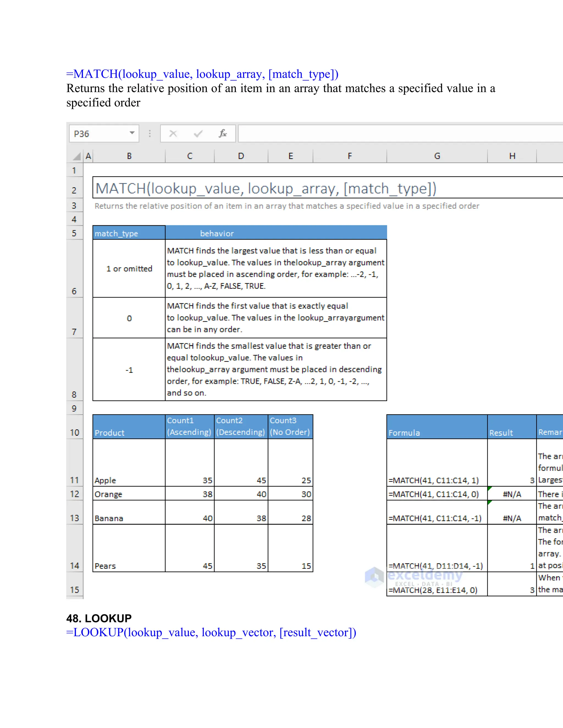This screenshot has width=563, height=728.
Task: Click the =MATCH(28, E11:E14, 0) cell
Action: click(437, 584)
